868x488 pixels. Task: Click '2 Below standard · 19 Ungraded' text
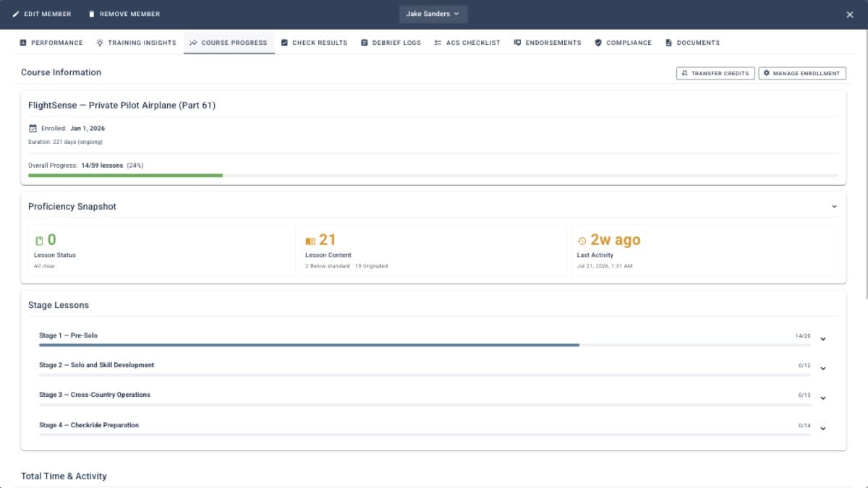pyautogui.click(x=346, y=266)
